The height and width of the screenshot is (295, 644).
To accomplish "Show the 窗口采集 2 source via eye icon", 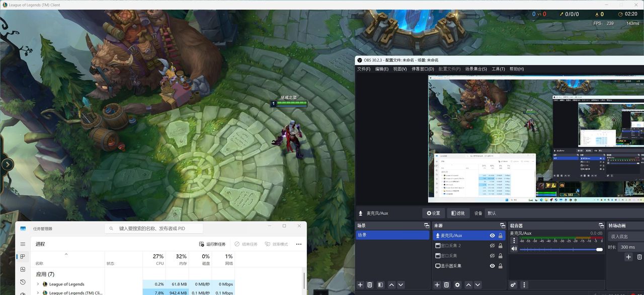I will (x=492, y=246).
